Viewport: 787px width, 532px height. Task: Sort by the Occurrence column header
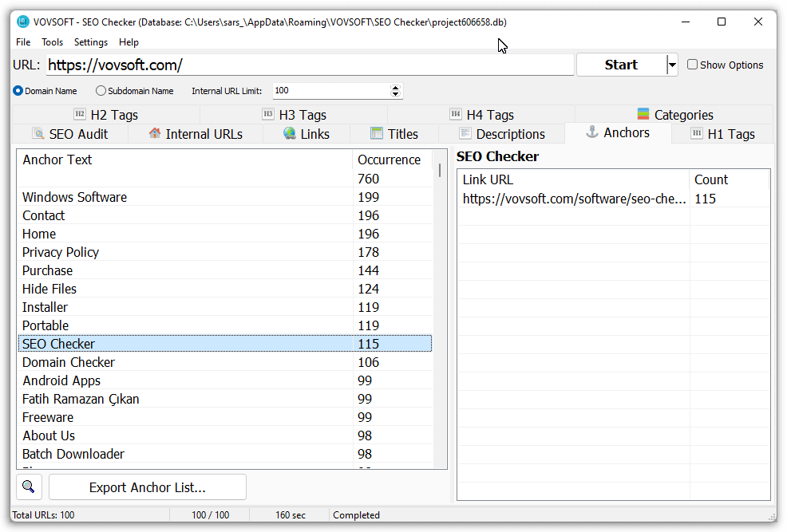393,160
